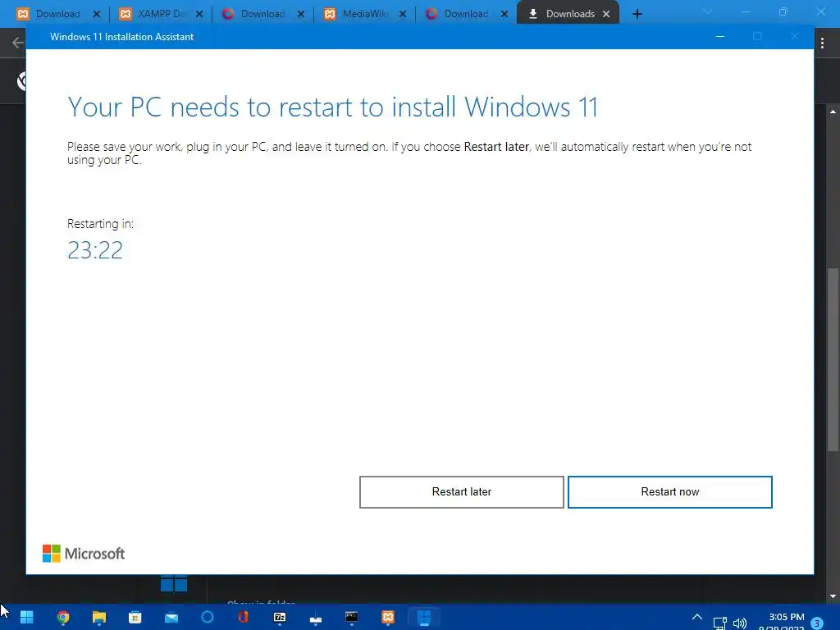This screenshot has width=840, height=630.
Task: Click the browser vertical scrollbar thumb
Action: point(833,359)
